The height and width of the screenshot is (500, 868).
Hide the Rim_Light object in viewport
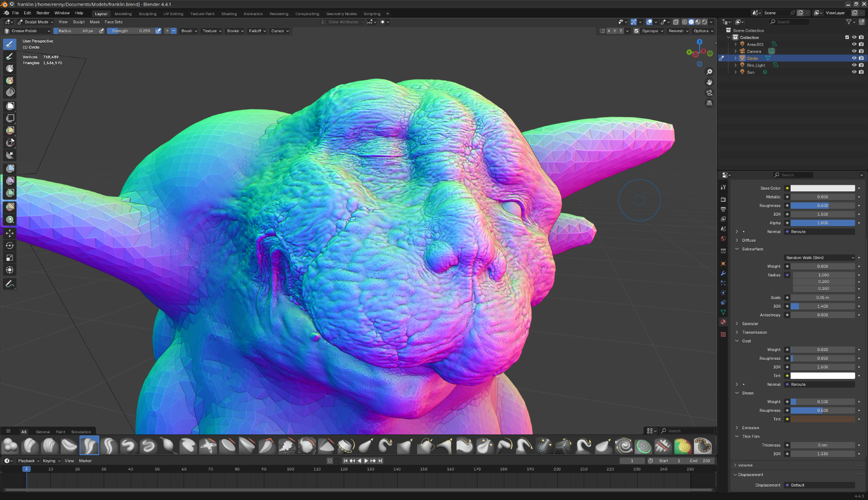click(x=854, y=65)
